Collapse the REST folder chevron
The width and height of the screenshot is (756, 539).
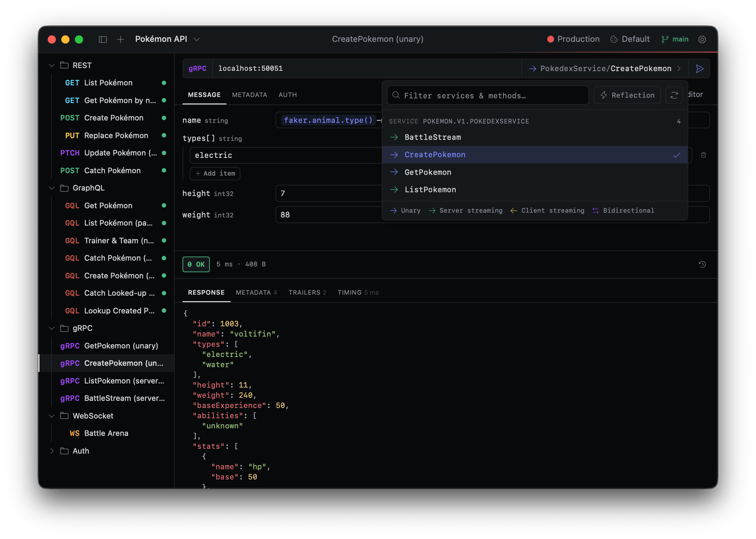pyautogui.click(x=52, y=65)
